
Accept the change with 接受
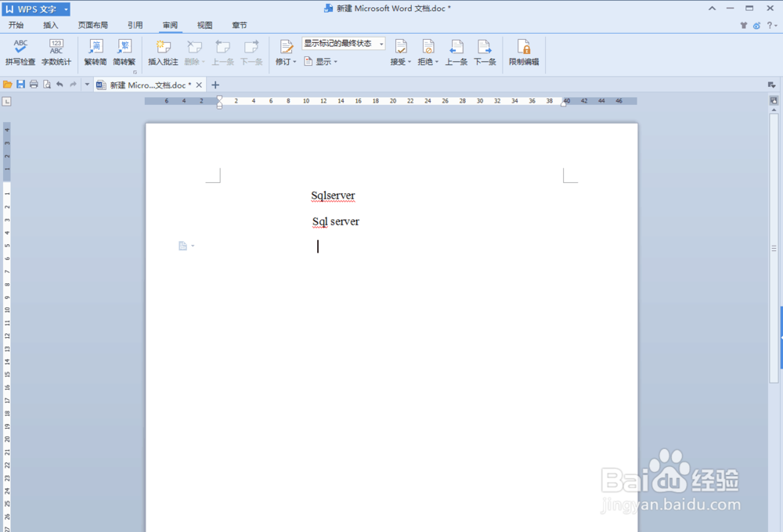click(x=400, y=52)
